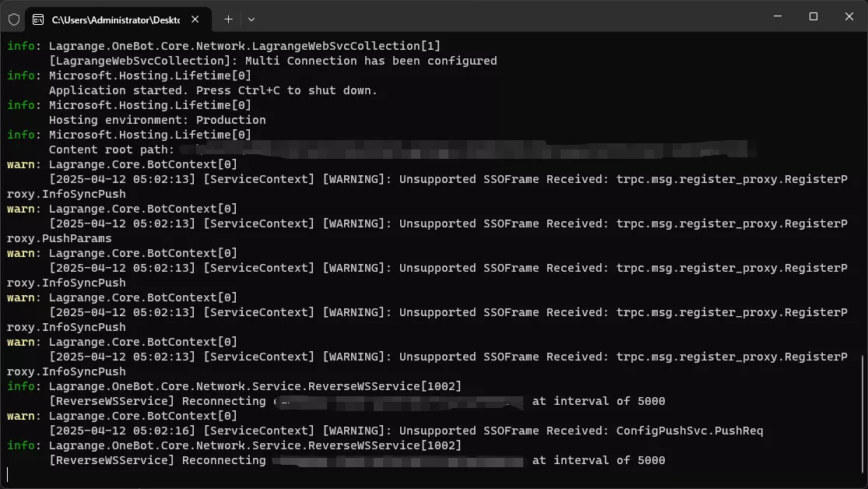
Task: Close the C:\Users\Administrator tab
Action: click(x=195, y=19)
